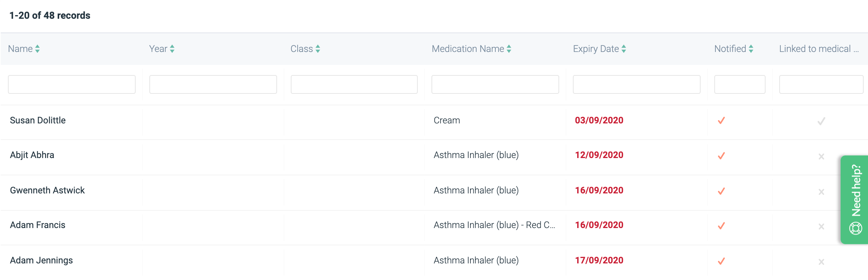The height and width of the screenshot is (280, 868).
Task: Click the Medication Name header label
Action: 468,49
